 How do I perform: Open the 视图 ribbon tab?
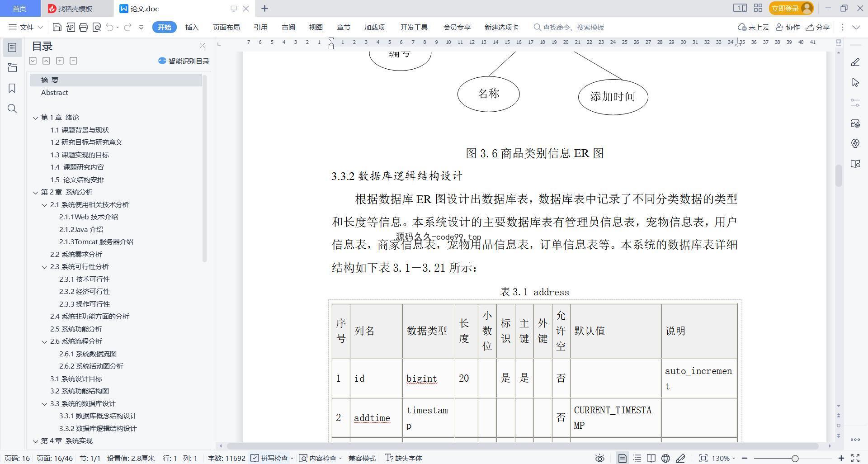tap(316, 27)
